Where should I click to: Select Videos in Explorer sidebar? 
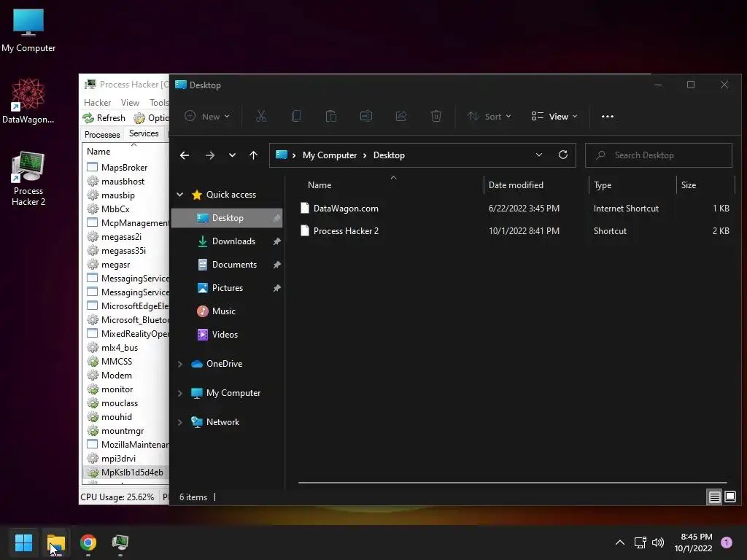click(x=227, y=335)
